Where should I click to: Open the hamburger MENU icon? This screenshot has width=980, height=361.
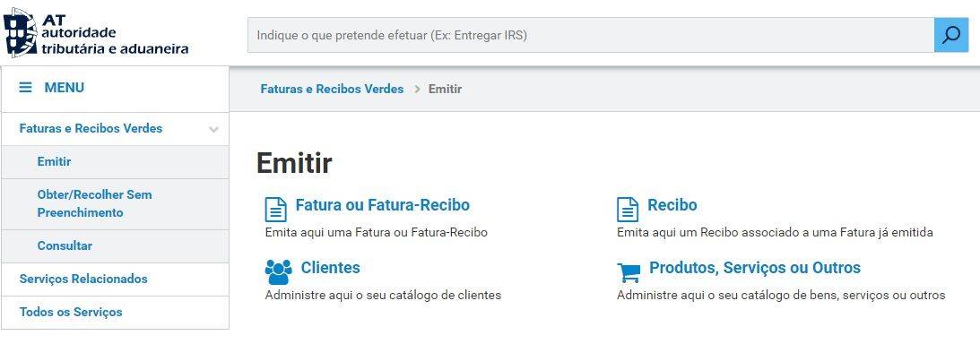[26, 88]
